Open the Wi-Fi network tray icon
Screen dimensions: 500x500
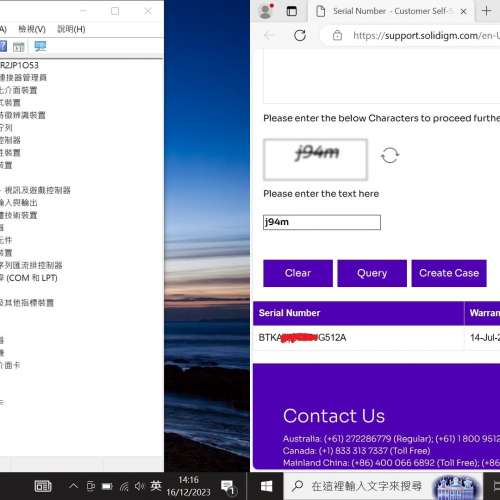tap(124, 487)
